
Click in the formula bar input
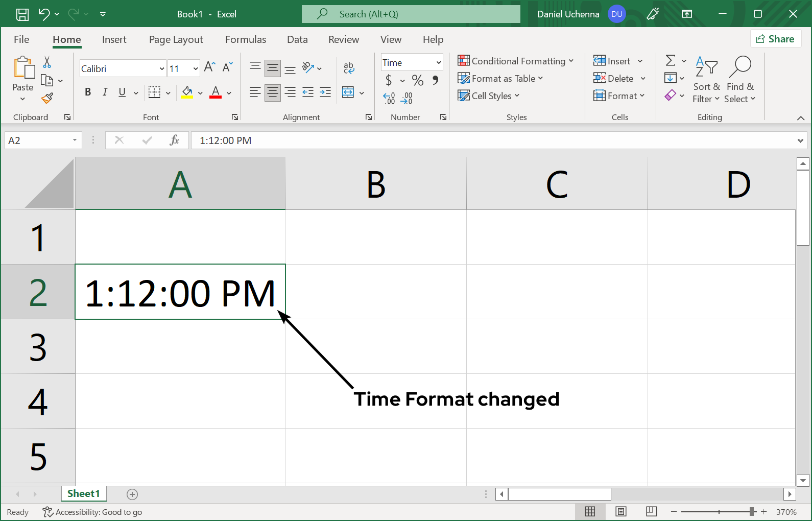point(490,140)
